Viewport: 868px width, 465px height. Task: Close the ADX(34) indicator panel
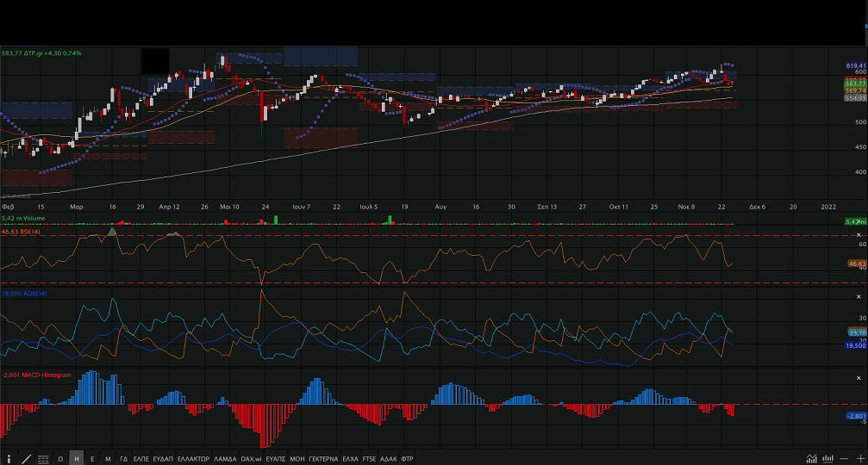click(x=859, y=294)
